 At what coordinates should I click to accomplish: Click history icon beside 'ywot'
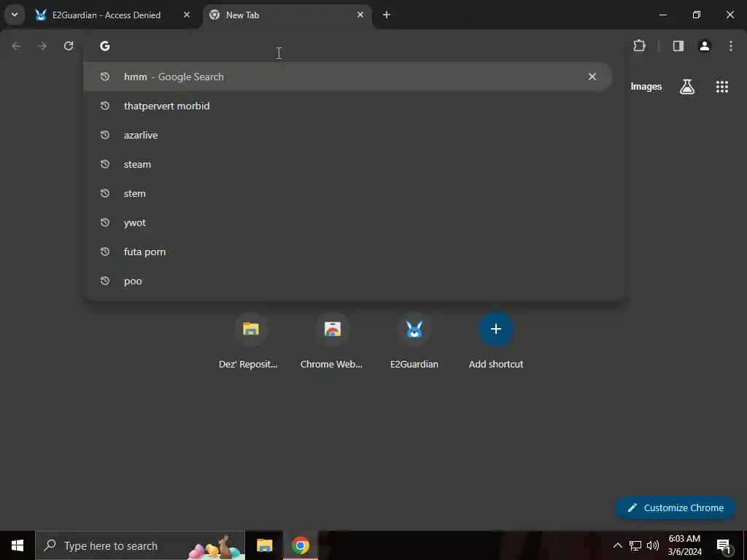(x=105, y=222)
